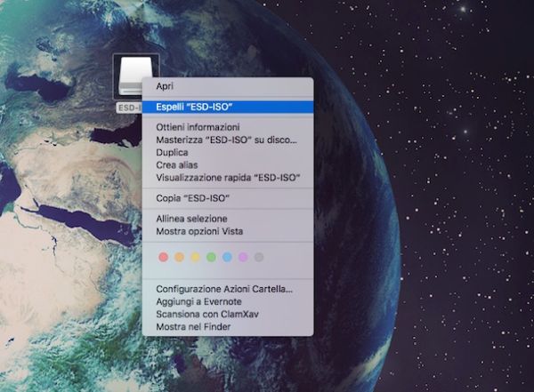
Task: Click Scansiona con ClamXav
Action: [x=206, y=315]
